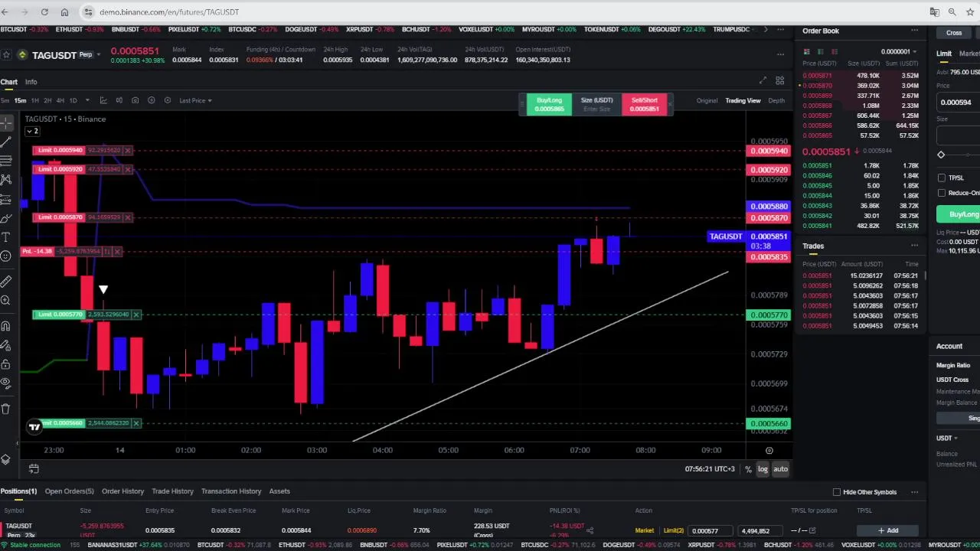Screen dimensions: 980x551
Task: Toggle auto scale on chart
Action: [780, 469]
